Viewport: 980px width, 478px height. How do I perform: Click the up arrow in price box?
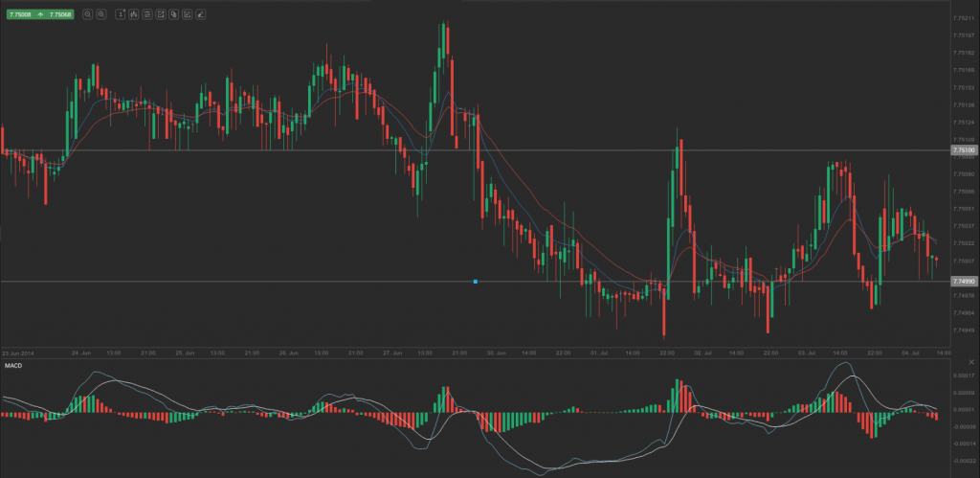[x=39, y=14]
